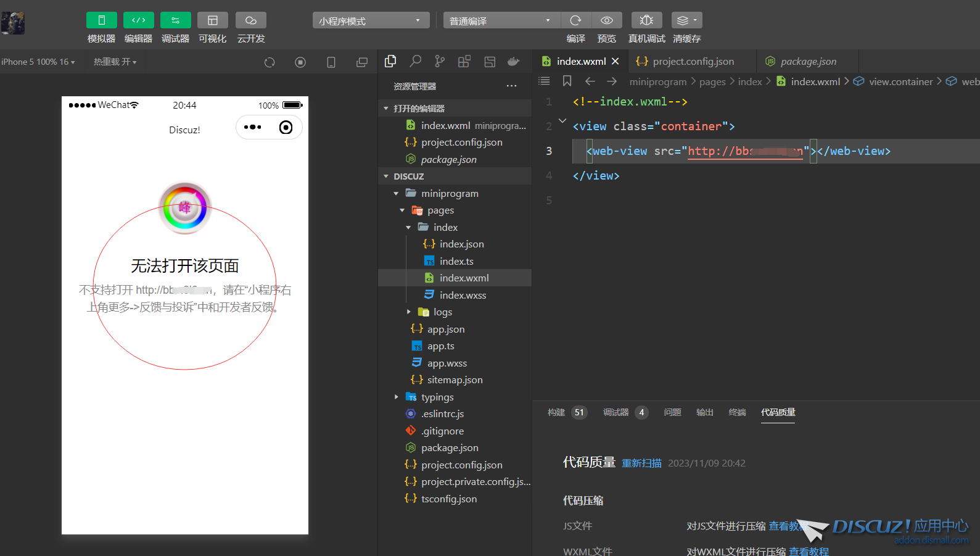Start real device debugging (真机调试)
The width and height of the screenshot is (980, 556).
(x=646, y=20)
